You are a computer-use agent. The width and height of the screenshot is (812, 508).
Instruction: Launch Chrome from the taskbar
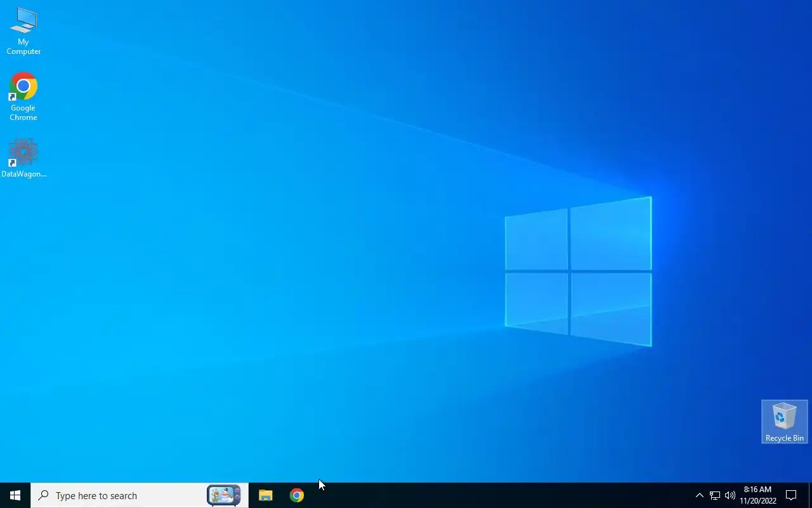click(x=296, y=495)
